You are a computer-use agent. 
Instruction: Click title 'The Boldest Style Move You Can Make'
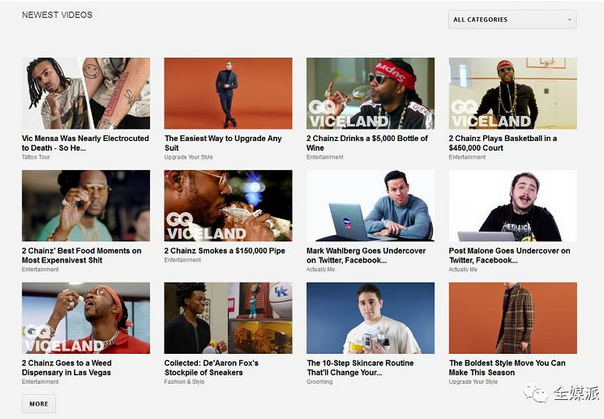[507, 368]
